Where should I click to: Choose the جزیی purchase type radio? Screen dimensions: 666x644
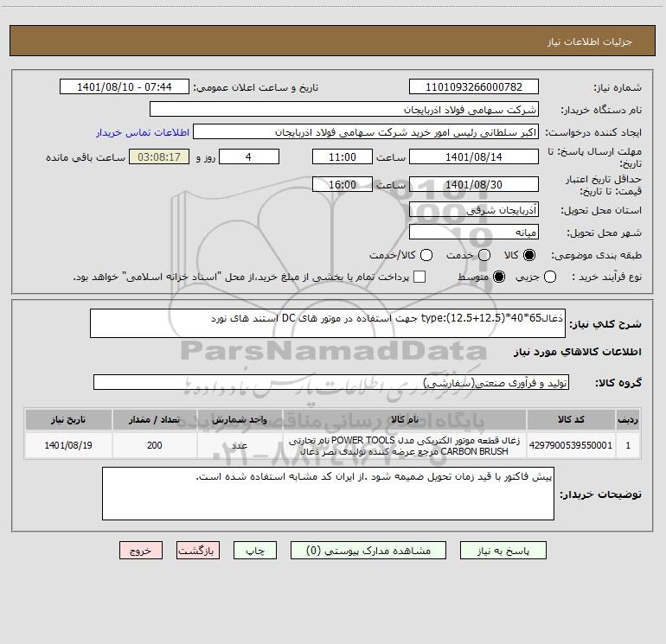549,277
